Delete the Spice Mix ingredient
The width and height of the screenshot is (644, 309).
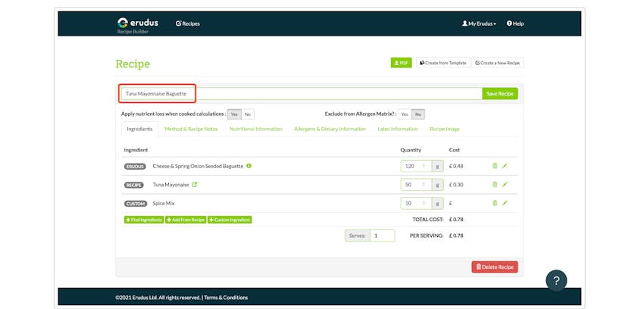495,203
